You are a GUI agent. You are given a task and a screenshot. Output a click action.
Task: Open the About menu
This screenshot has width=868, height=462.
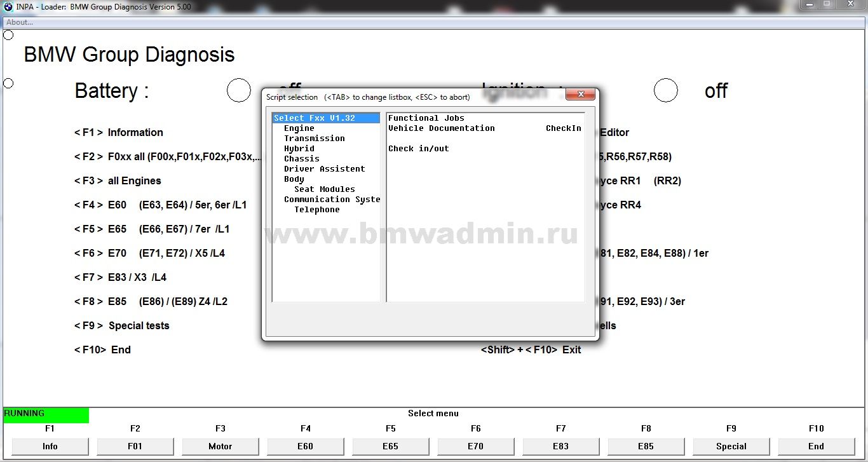tap(19, 22)
